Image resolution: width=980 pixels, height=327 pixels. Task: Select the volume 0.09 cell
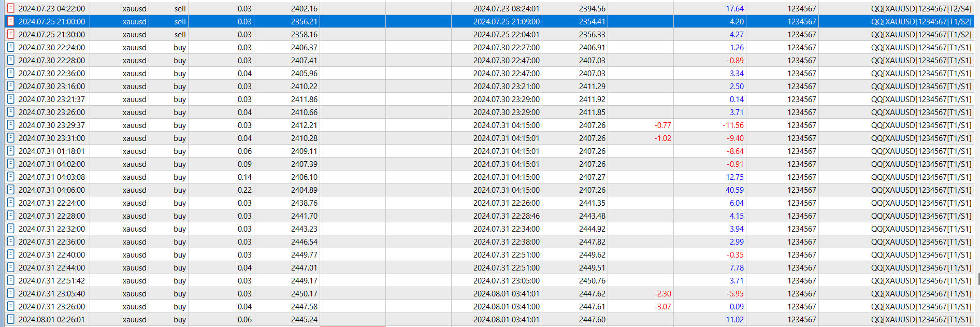click(244, 164)
